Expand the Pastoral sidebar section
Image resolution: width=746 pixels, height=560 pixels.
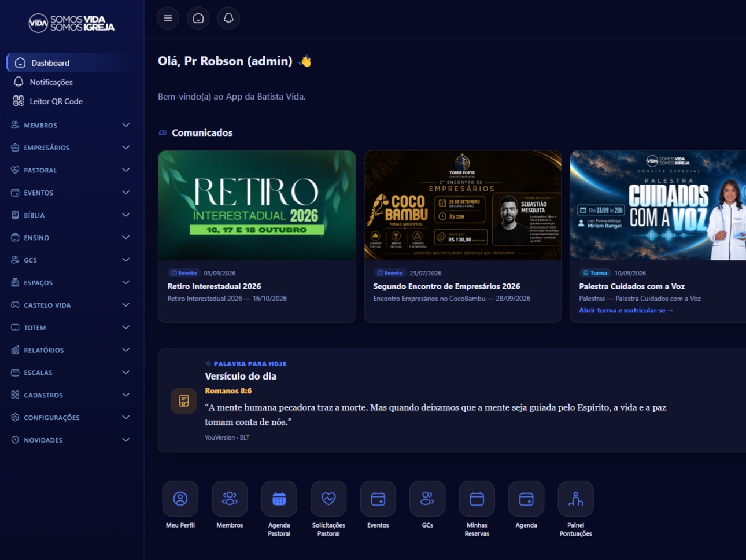[x=71, y=170]
